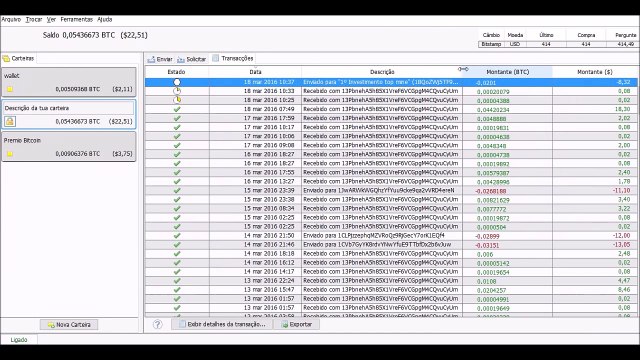
Task: Click the Compra column header
Action: tap(586, 35)
